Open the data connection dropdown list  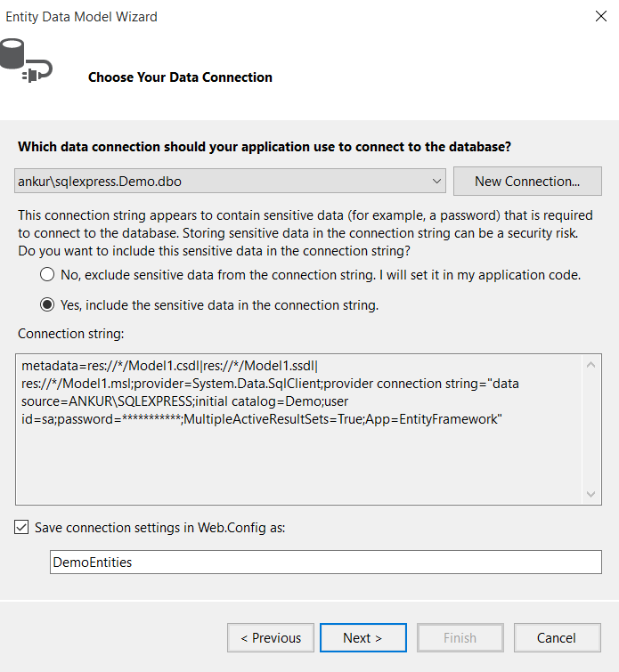(436, 182)
